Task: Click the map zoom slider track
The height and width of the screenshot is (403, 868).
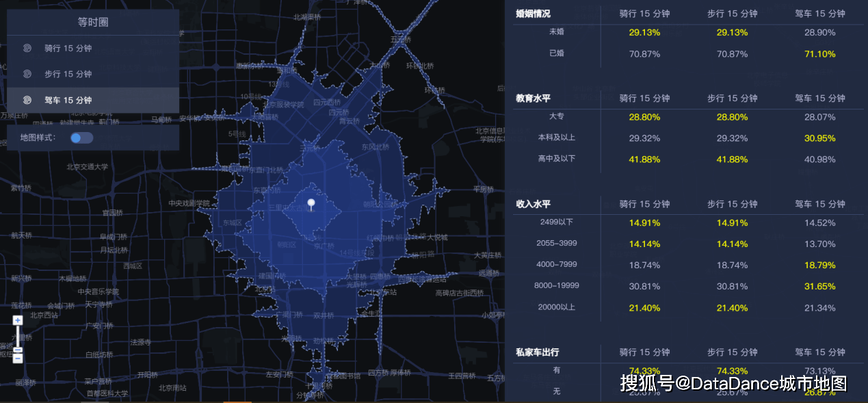Action: pyautogui.click(x=18, y=339)
